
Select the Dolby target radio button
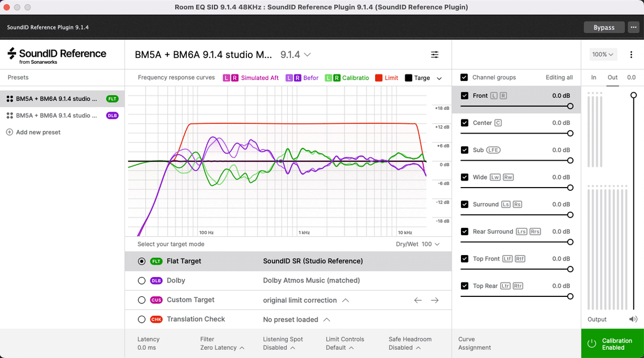click(x=142, y=281)
